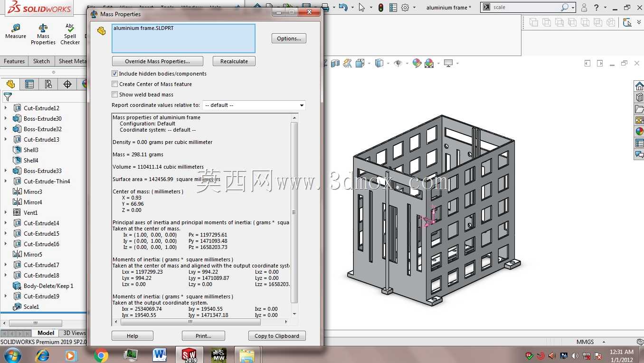Toggle Include hidden bodies/components checkbox

click(x=114, y=74)
